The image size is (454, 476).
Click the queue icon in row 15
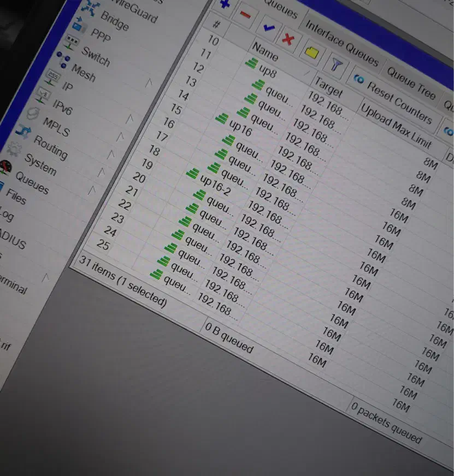pyautogui.click(x=228, y=140)
